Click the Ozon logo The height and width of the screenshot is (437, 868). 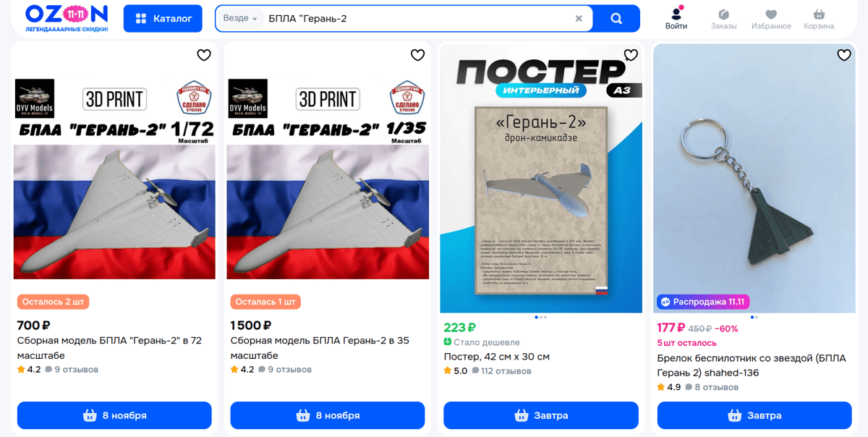point(67,18)
